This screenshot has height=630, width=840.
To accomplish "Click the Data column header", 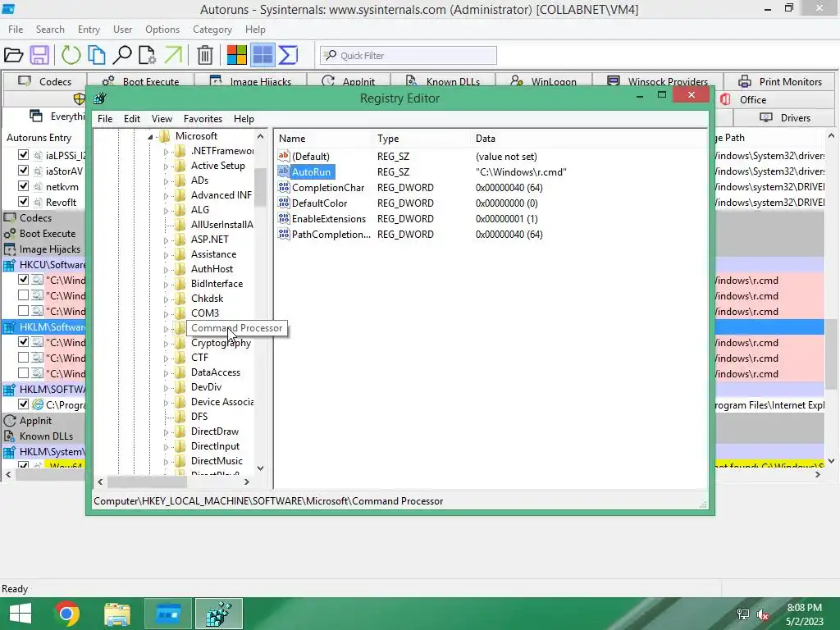I will click(589, 138).
